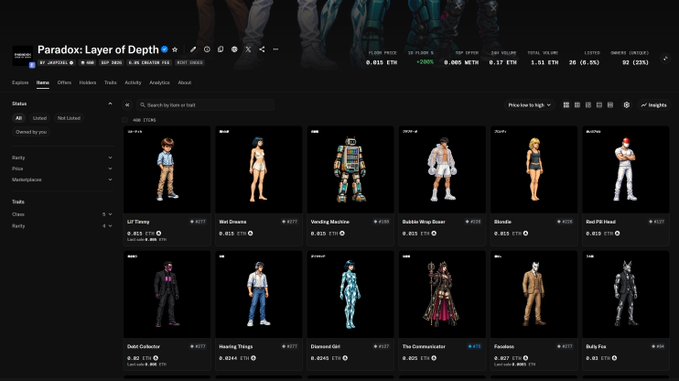Switch to the Activity tab
The width and height of the screenshot is (679, 381).
click(133, 82)
